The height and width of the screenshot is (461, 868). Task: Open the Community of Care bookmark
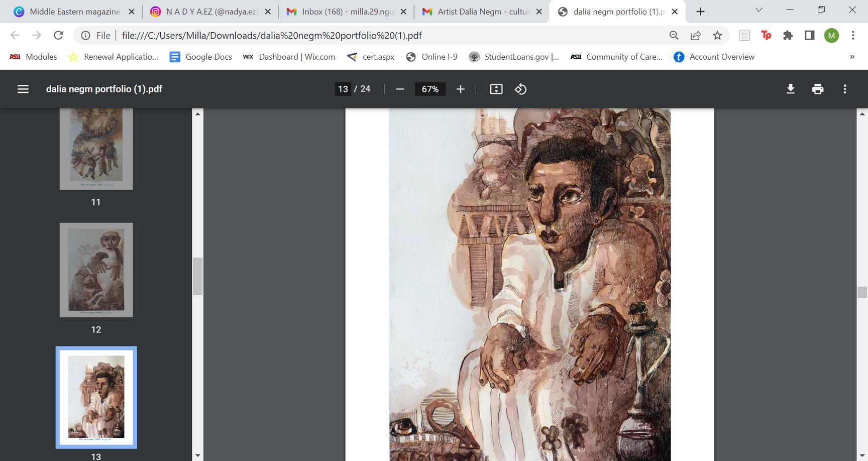pos(616,57)
